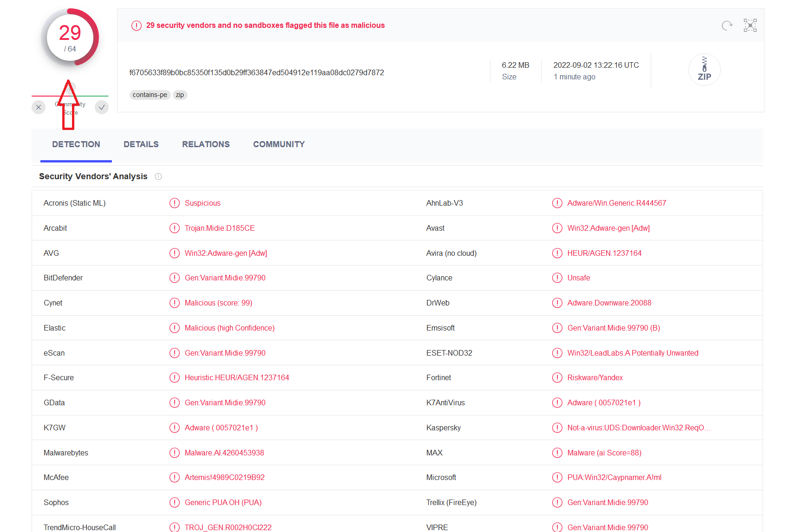790x532 pixels.
Task: Open the DETAILS tab
Action: tap(141, 144)
